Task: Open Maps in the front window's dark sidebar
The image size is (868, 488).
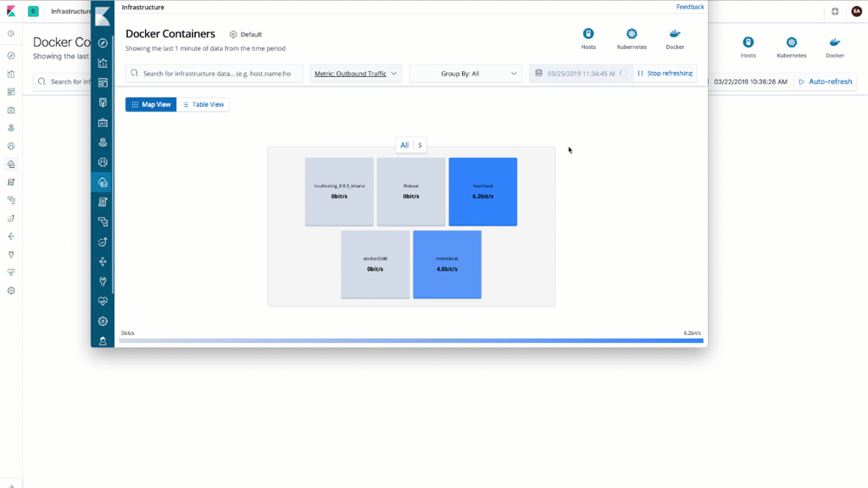Action: coord(103,142)
